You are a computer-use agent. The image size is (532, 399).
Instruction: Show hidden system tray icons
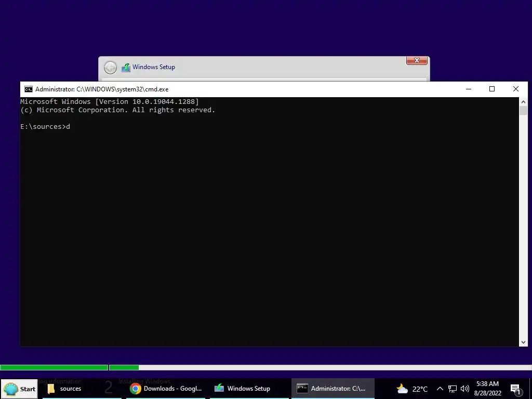point(440,389)
